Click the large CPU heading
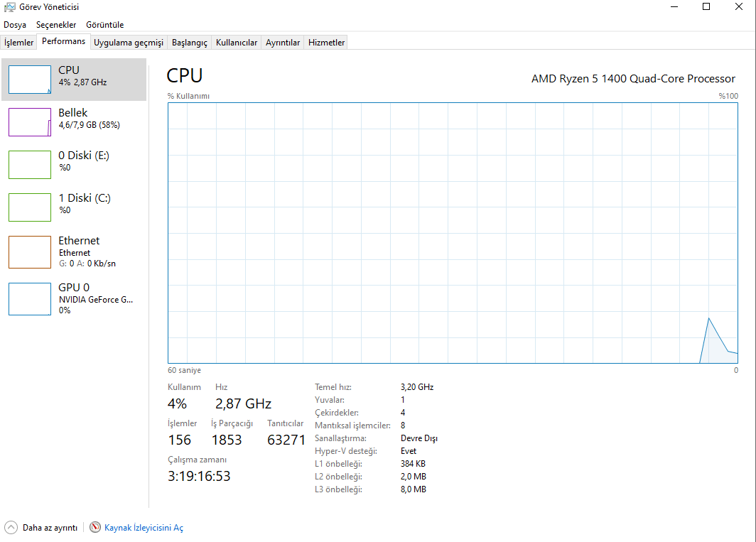This screenshot has width=756, height=542. pyautogui.click(x=185, y=76)
